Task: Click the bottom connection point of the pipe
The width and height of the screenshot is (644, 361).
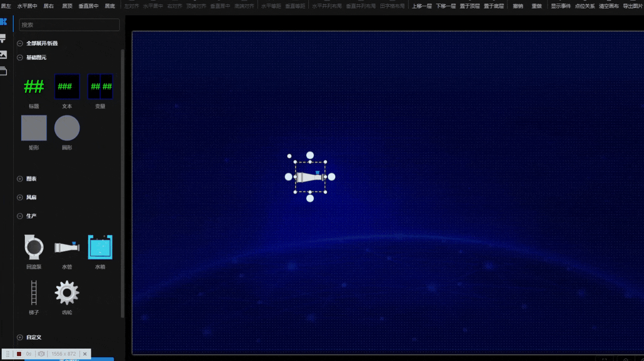Action: coord(310,198)
